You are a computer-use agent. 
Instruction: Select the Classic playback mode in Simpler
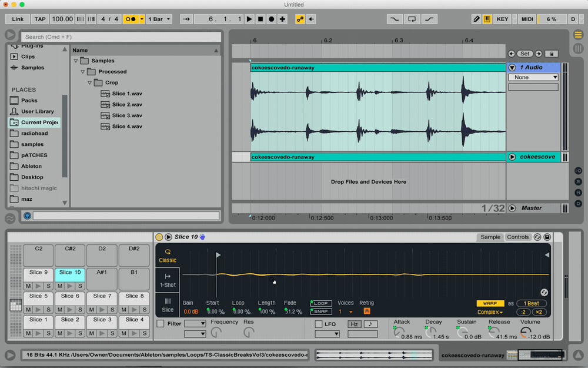click(x=167, y=257)
